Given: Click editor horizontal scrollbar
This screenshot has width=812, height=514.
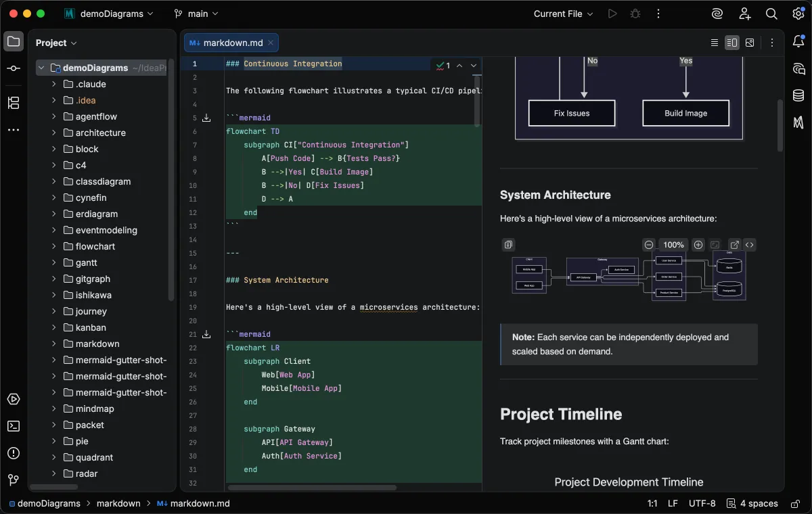Looking at the screenshot, I should [x=312, y=487].
